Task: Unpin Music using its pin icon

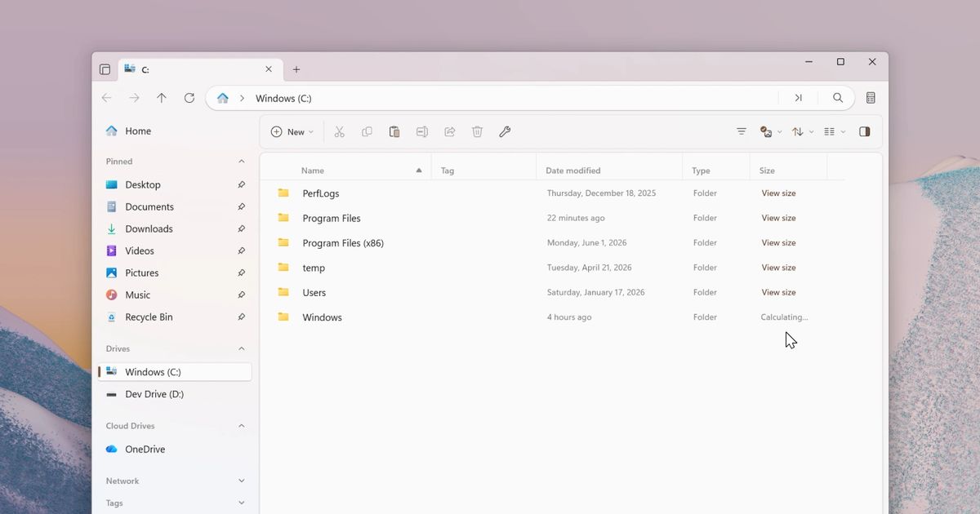Action: click(x=242, y=295)
